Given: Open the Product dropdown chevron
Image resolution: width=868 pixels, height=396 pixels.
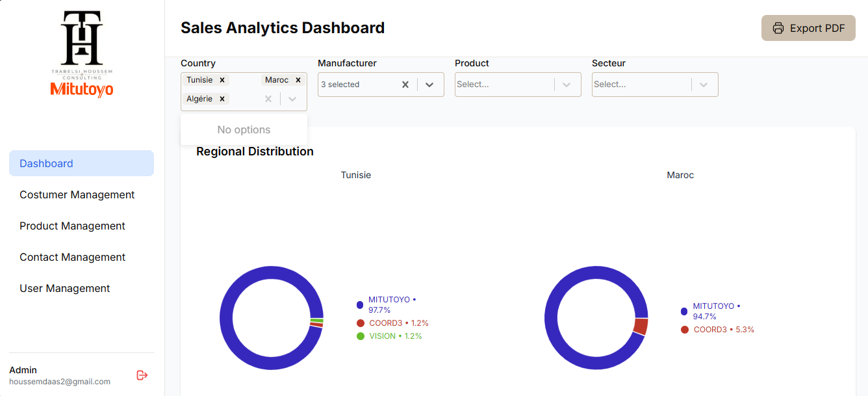Looking at the screenshot, I should 567,85.
